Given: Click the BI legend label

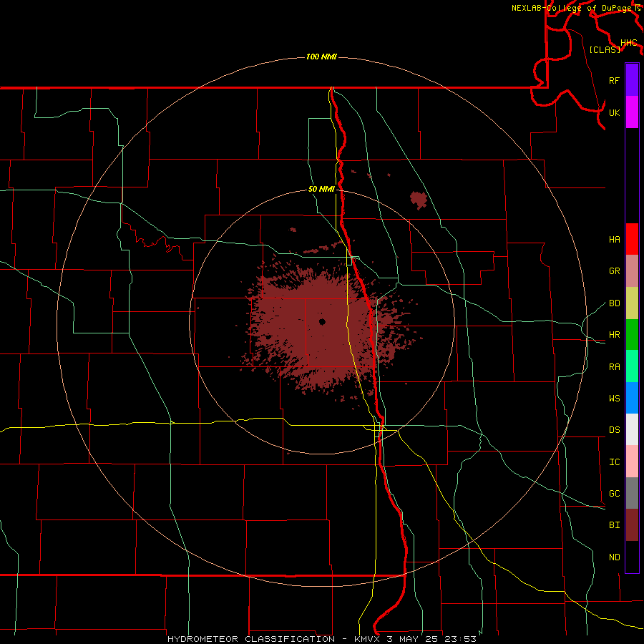Looking at the screenshot, I should (614, 525).
